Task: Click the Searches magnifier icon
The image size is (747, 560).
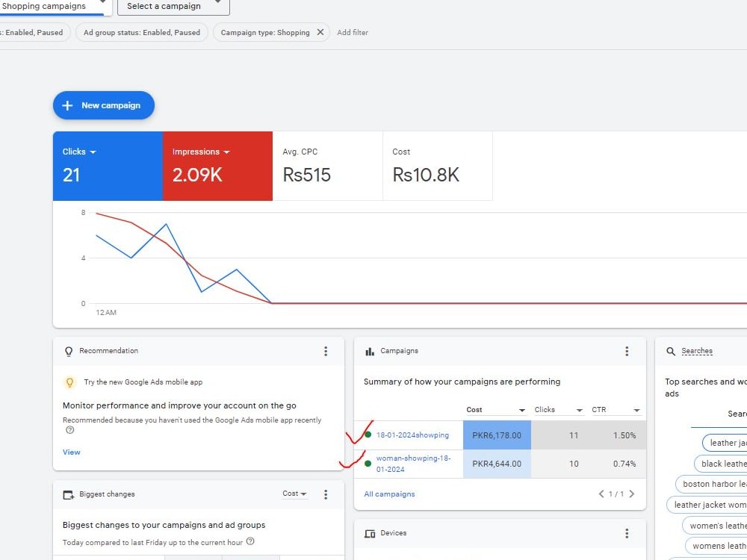Action: click(671, 352)
